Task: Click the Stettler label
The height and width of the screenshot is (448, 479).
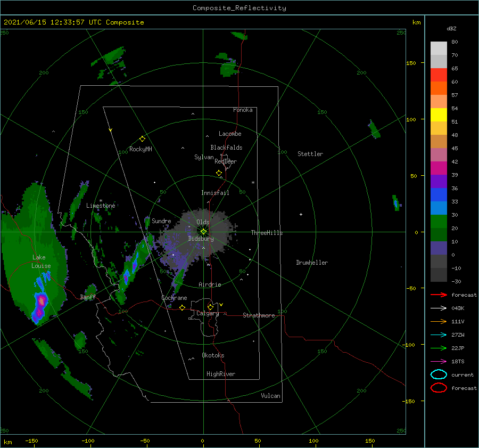Action: click(x=310, y=154)
